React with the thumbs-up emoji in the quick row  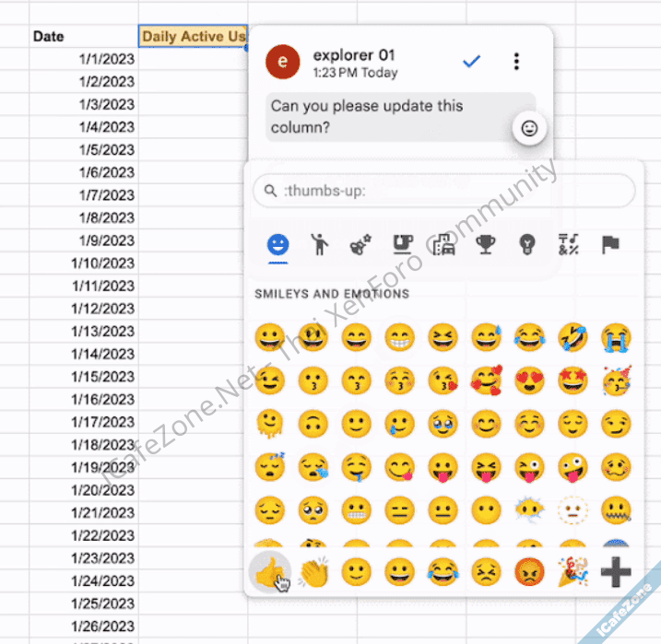point(269,572)
